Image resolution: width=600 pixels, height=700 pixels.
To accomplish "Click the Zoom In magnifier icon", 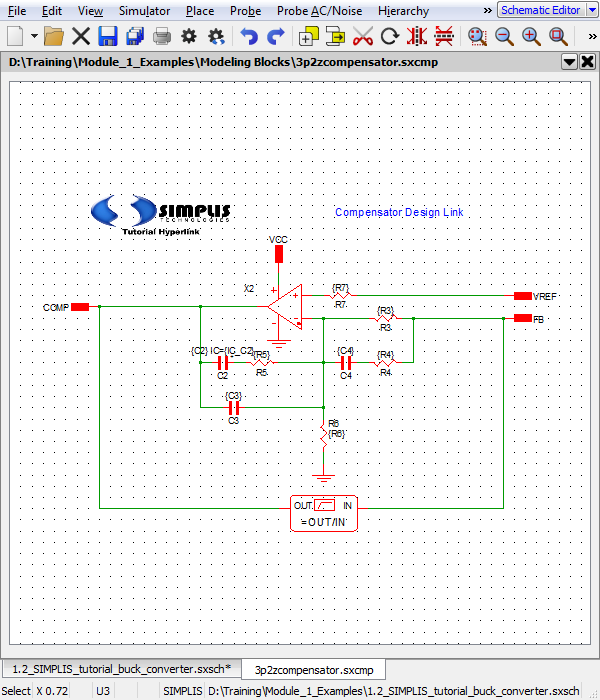I will click(531, 36).
